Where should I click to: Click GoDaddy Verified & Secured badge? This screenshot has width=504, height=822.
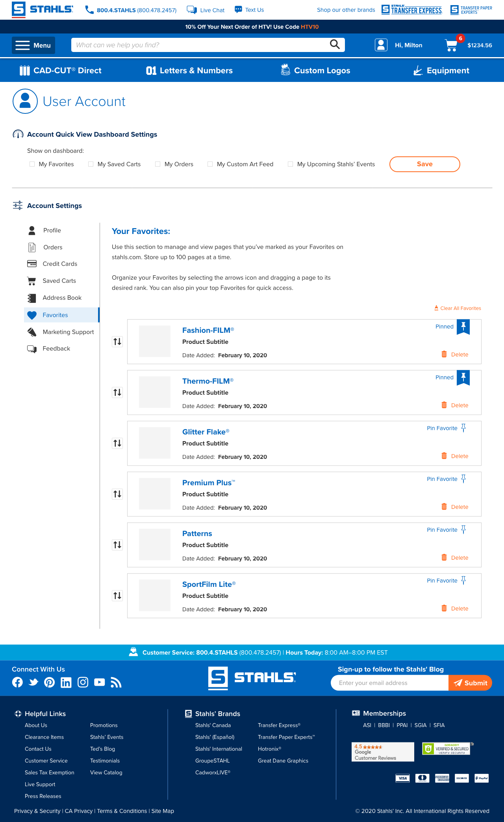(446, 748)
